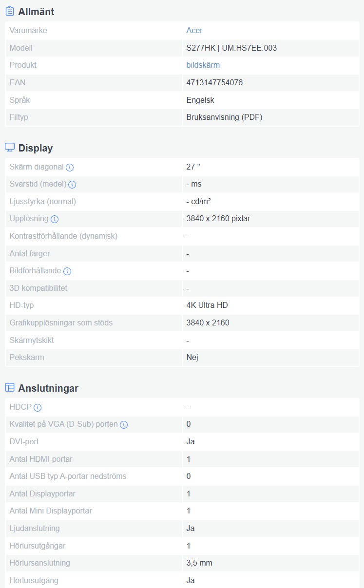Select the Allmänt section heading
This screenshot has height=588, width=364.
tap(37, 12)
